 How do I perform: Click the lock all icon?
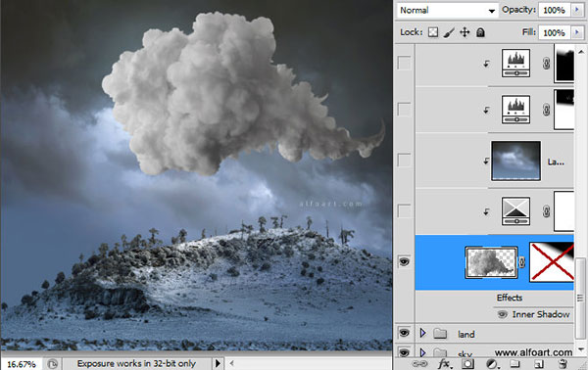coord(480,32)
